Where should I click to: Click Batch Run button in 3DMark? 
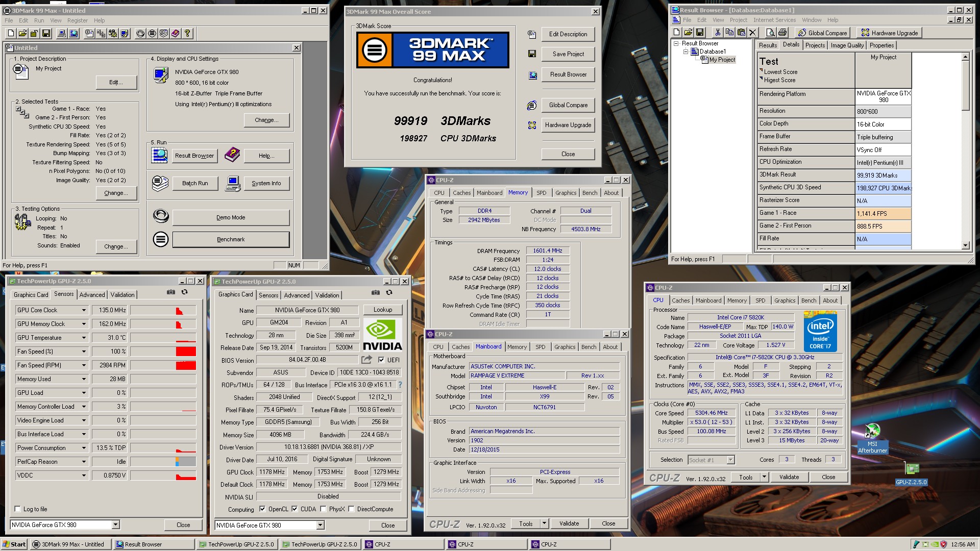195,183
